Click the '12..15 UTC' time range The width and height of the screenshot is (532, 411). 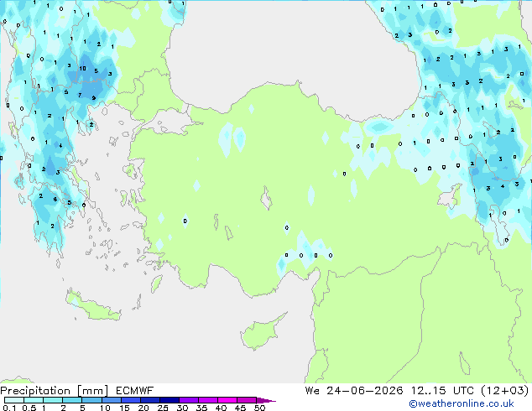pyautogui.click(x=442, y=391)
